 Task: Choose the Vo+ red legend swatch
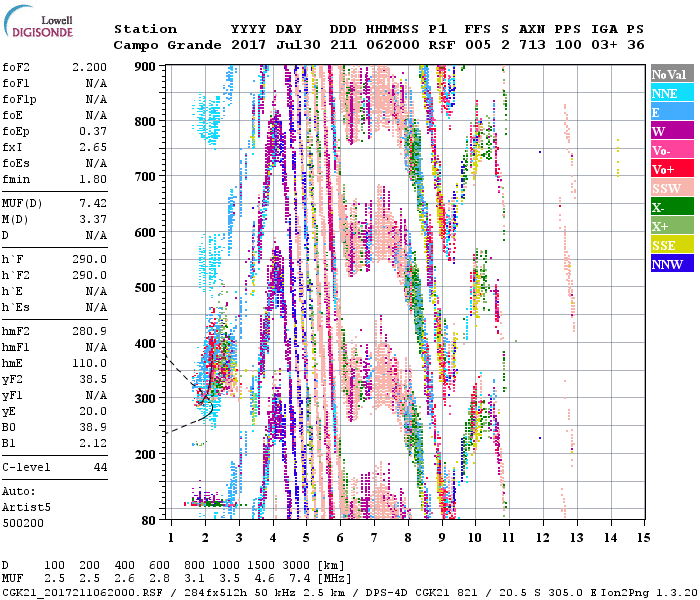[x=671, y=169]
